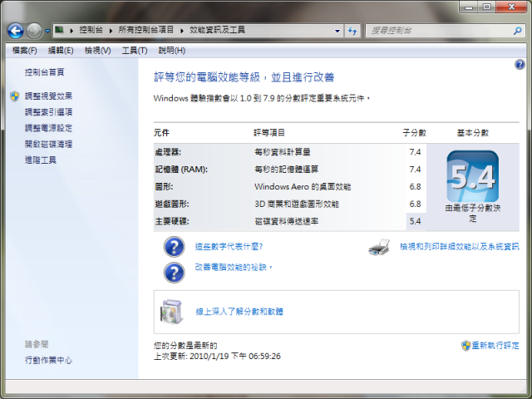This screenshot has height=399, width=532.
Task: Open 檢視和列印詳細效能以及系統資訊 link
Action: click(x=460, y=246)
